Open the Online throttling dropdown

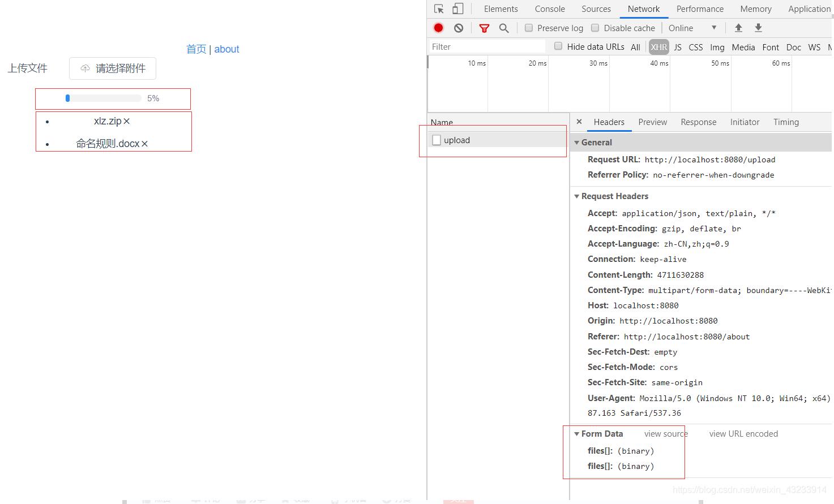click(692, 28)
